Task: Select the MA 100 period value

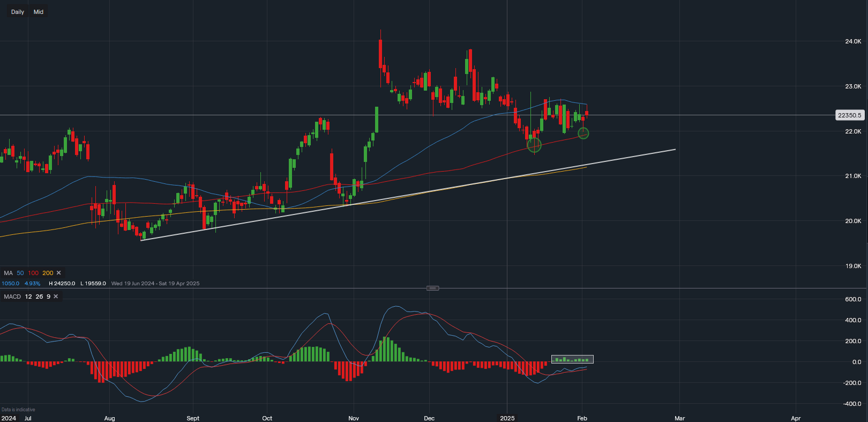Action: coord(33,273)
